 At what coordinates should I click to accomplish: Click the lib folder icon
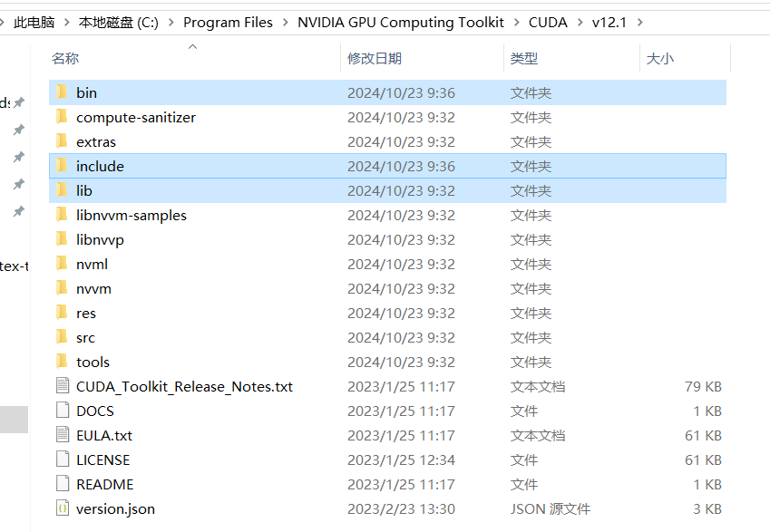click(x=62, y=190)
